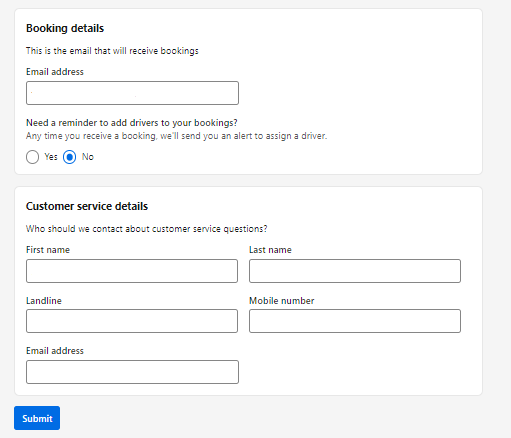Viewport: 511px width, 438px height.
Task: Click the Landline label
Action: [44, 301]
